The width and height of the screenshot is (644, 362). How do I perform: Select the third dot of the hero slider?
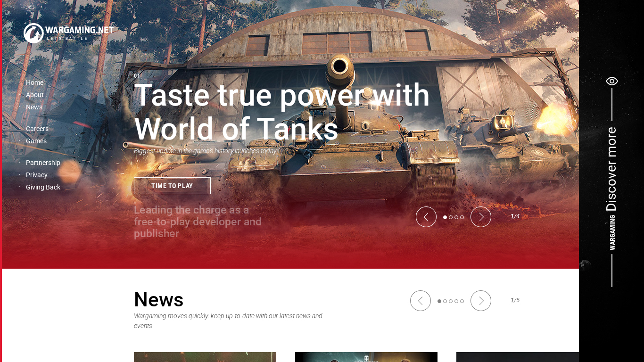(456, 217)
